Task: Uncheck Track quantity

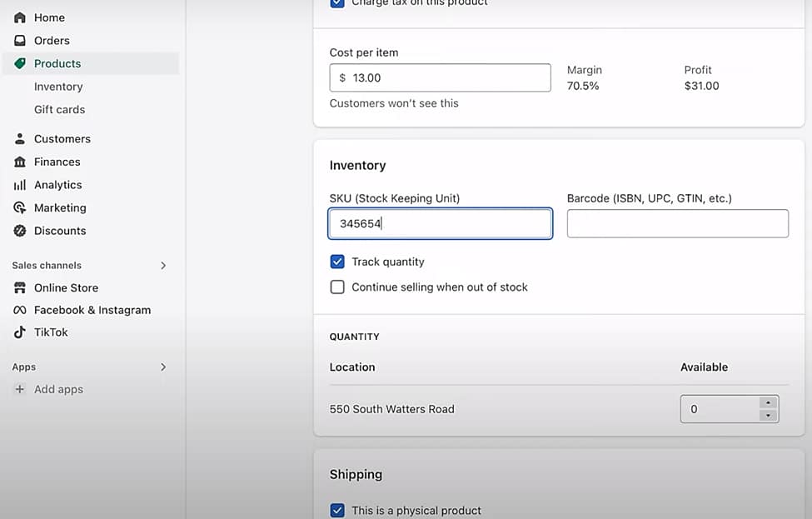Action: tap(337, 262)
